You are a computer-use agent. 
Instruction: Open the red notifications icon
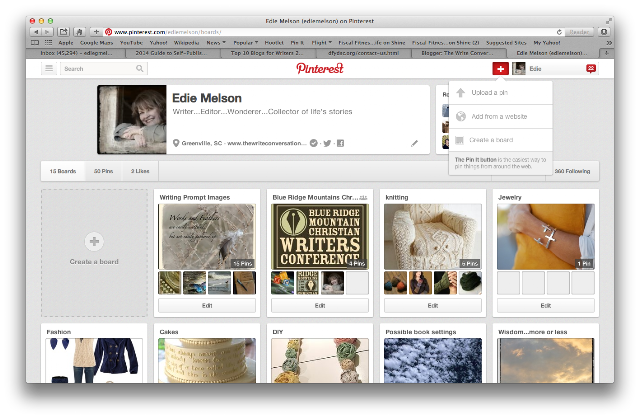[x=591, y=69]
